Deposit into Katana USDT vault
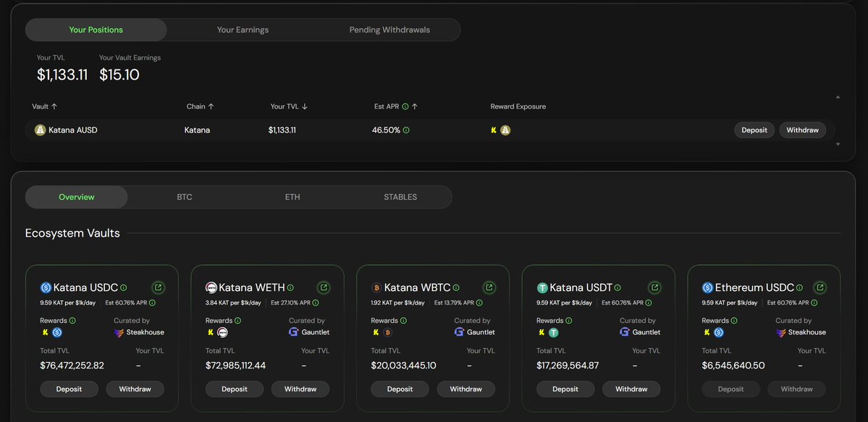Image resolution: width=868 pixels, height=422 pixels. point(565,389)
